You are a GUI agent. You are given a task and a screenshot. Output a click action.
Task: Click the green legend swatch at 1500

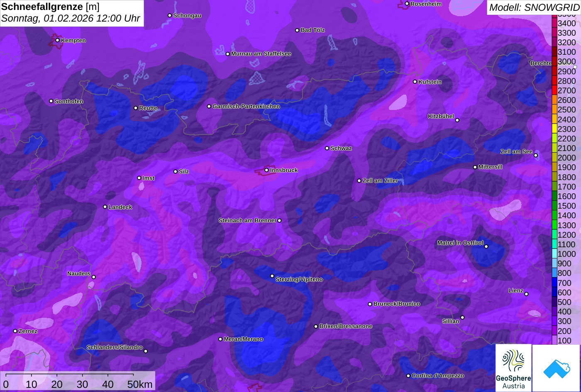tap(554, 206)
